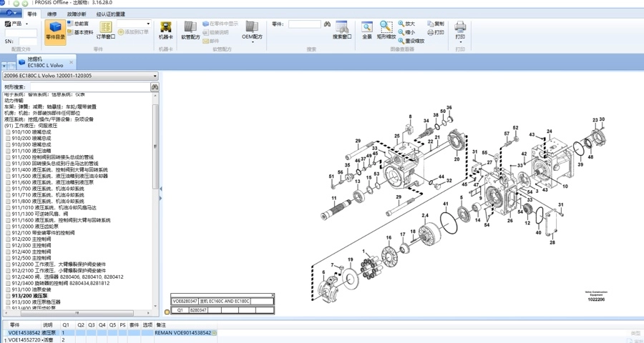Click back navigation arrow in title bar
644x343 pixels.
coord(16,4)
